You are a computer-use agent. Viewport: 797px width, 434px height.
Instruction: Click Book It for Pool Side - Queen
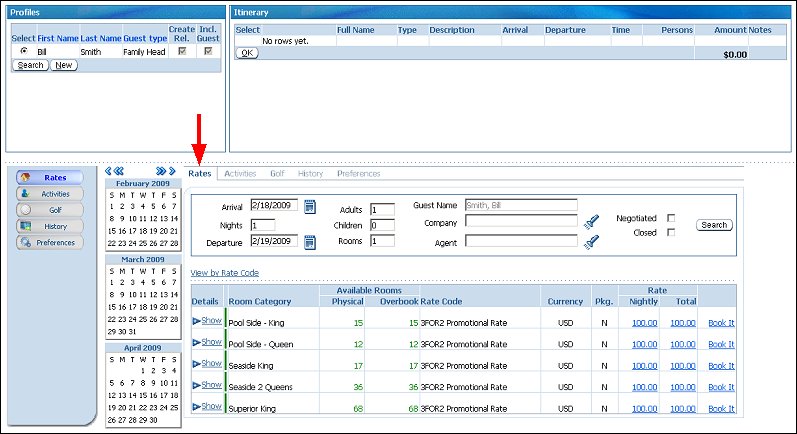click(x=721, y=344)
